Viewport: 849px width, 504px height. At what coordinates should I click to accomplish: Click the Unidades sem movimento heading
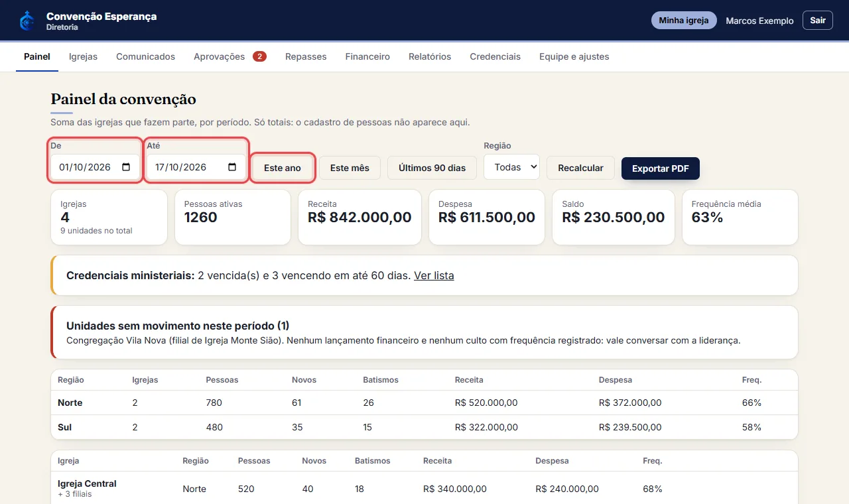point(178,326)
